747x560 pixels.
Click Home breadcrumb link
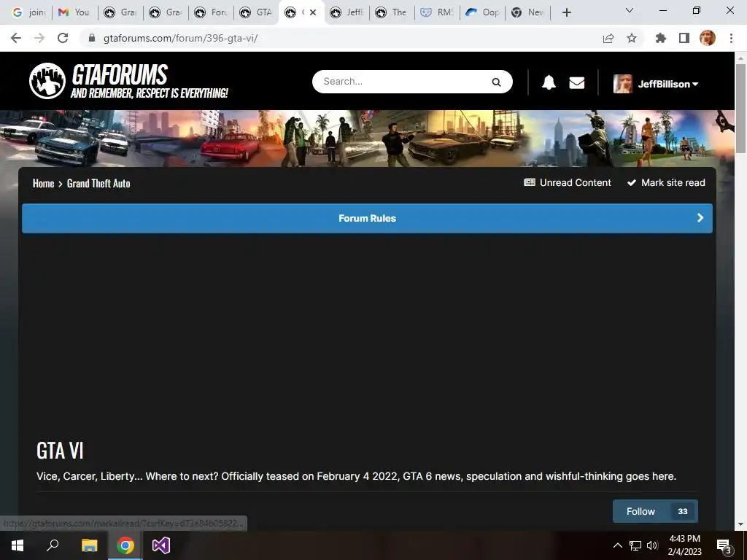[43, 183]
